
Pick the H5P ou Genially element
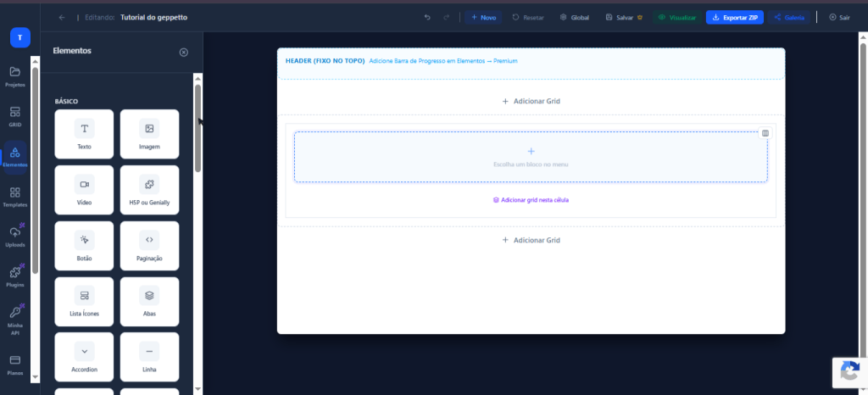[149, 190]
